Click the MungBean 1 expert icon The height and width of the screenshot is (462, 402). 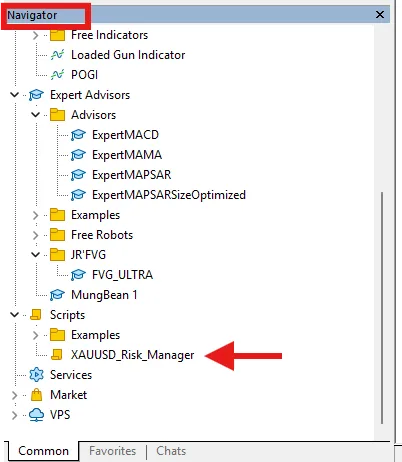[57, 295]
